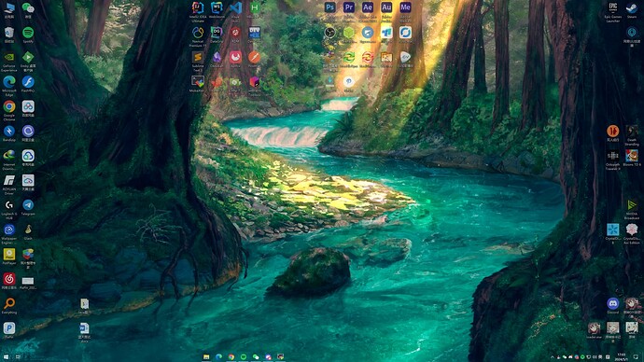Open the Google Chrome desktop icon
Screen dimensions: 644x362
[x=9, y=106]
